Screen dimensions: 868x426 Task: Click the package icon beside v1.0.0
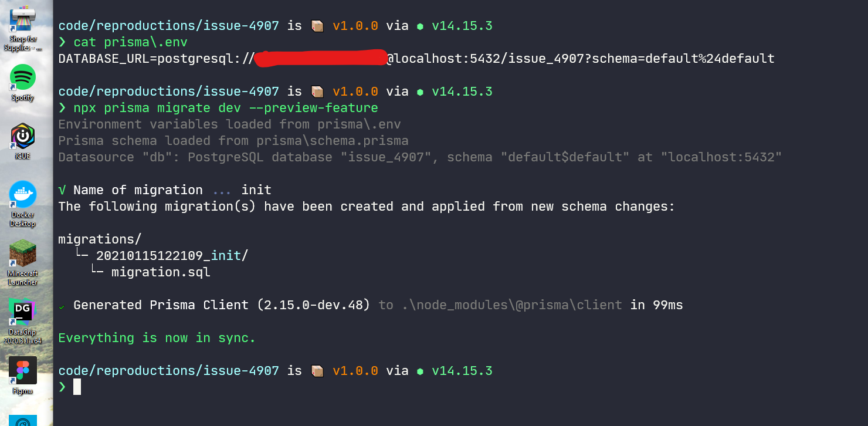tap(317, 25)
